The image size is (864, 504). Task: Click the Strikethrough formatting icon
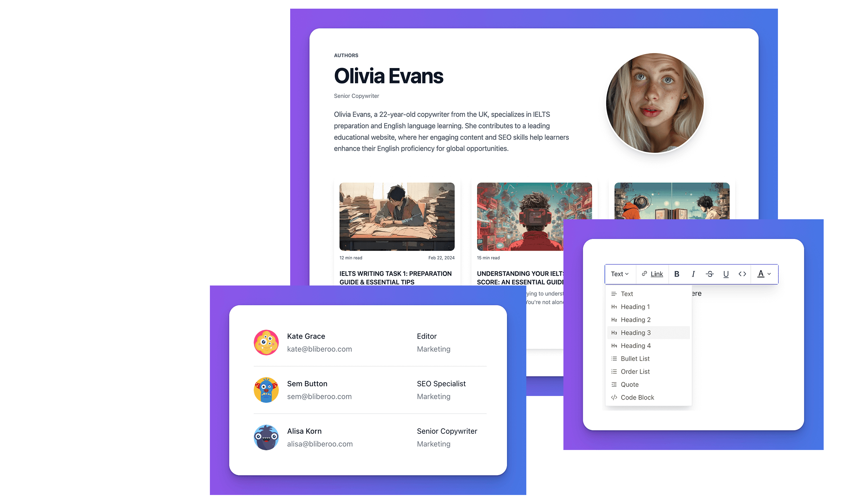tap(710, 274)
